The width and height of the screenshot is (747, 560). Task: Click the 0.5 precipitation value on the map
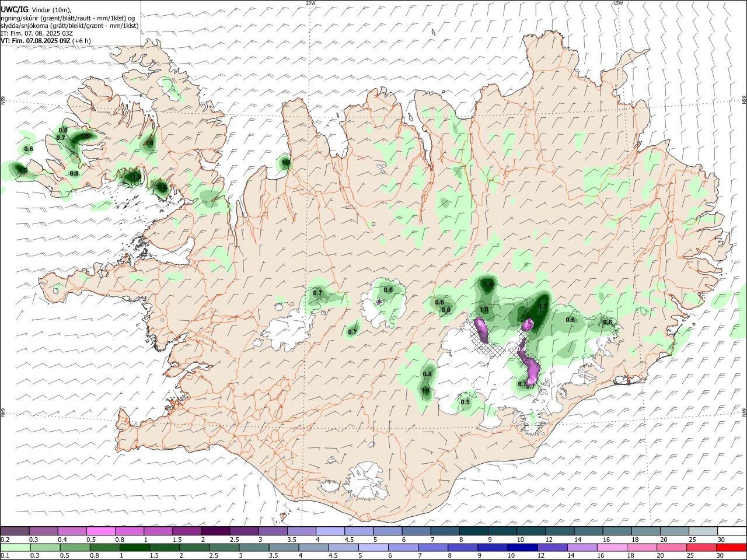[465, 402]
